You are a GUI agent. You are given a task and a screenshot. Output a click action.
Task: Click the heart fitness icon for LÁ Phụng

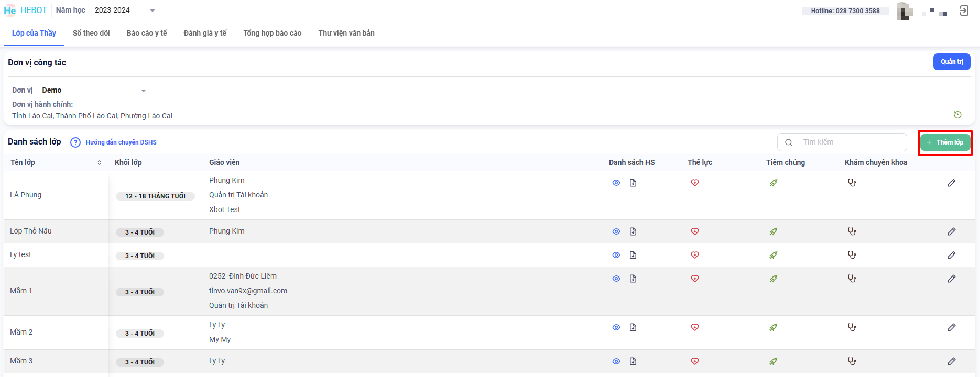click(x=694, y=183)
